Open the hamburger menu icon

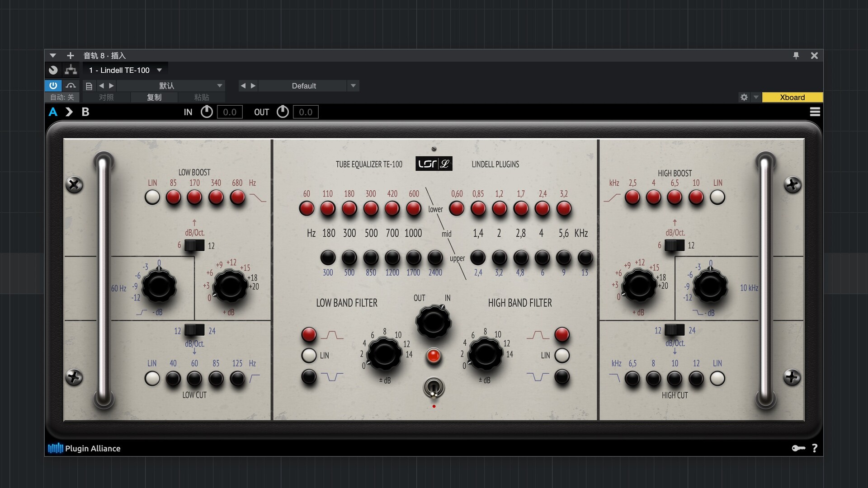(x=815, y=112)
